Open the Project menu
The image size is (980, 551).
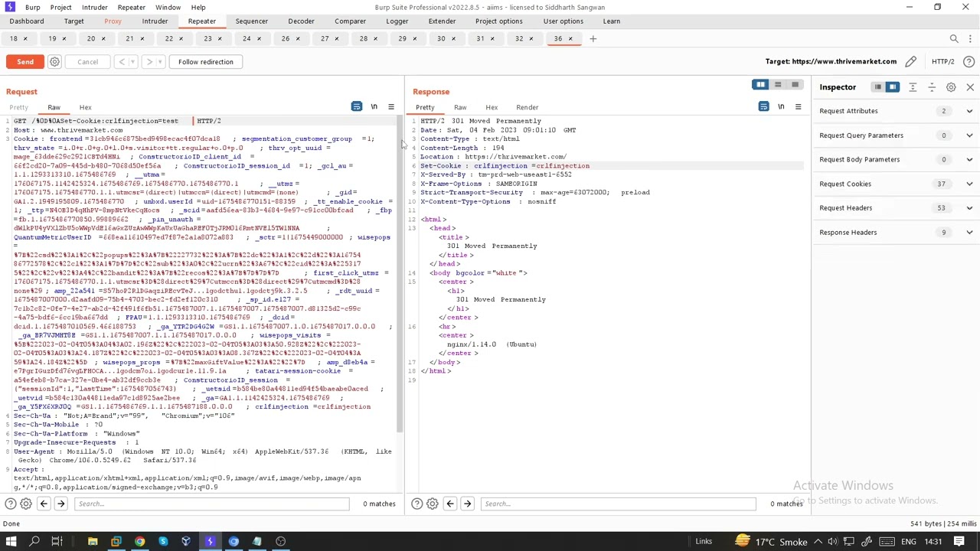pos(60,7)
